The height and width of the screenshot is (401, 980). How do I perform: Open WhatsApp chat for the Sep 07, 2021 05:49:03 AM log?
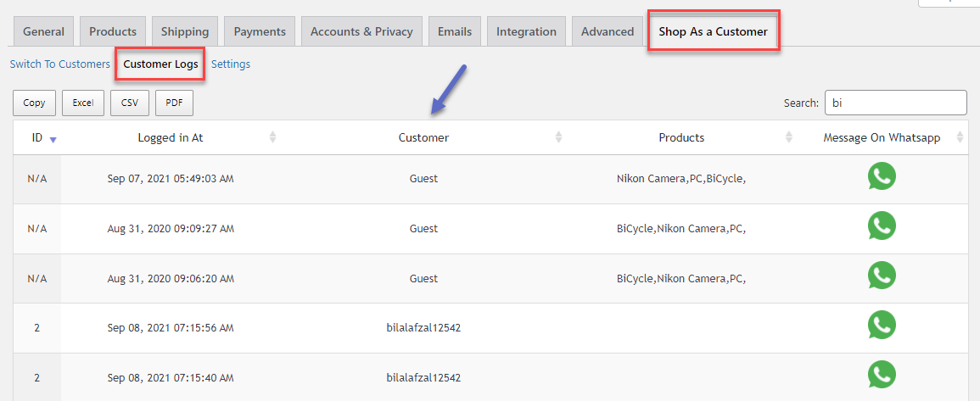[x=882, y=176]
